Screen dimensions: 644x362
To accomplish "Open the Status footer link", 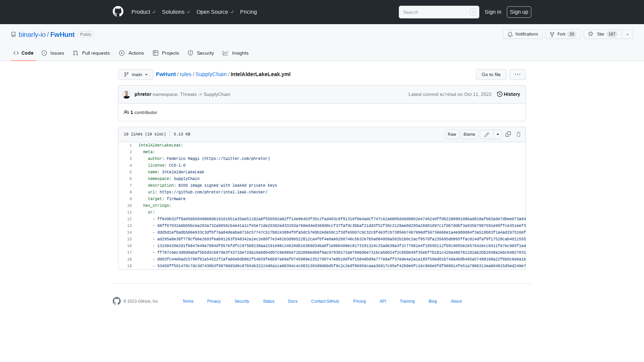I will tap(269, 301).
